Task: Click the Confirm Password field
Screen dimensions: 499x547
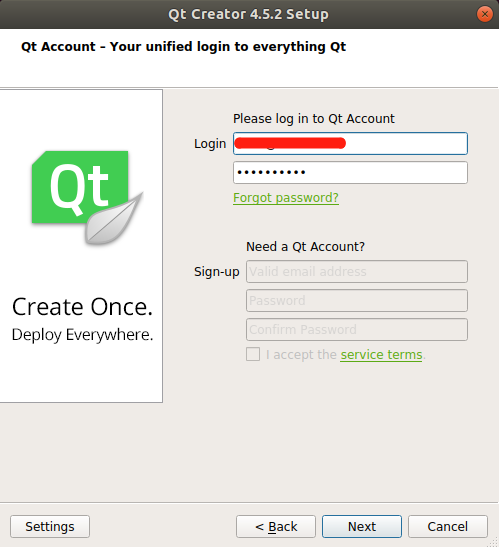Action: [357, 329]
